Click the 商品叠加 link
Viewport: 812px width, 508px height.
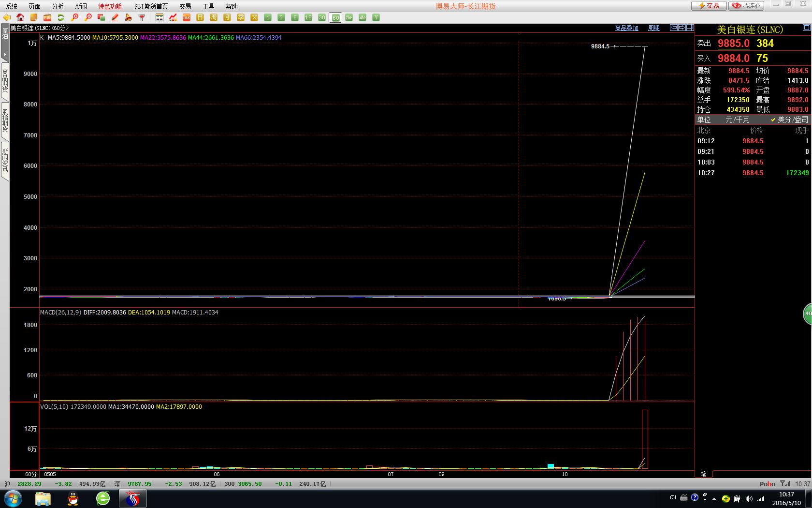[x=626, y=28]
